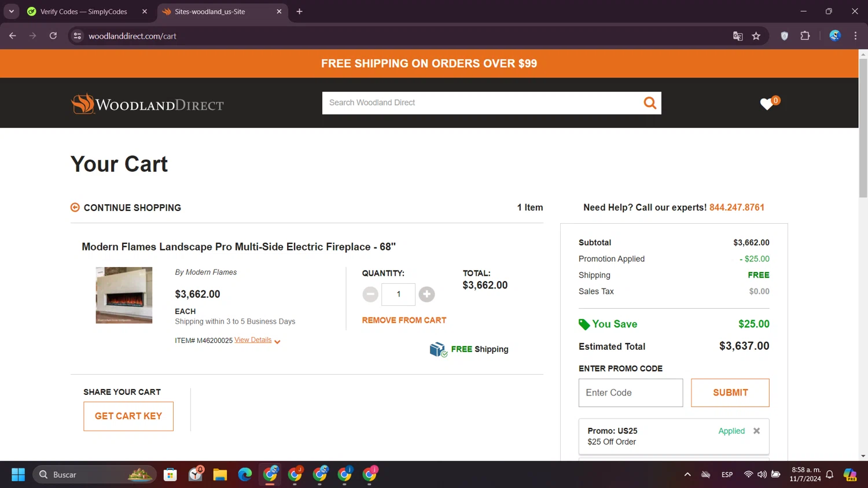The image size is (868, 488).
Task: Switch to the Verify Codes SimplyCodes tab
Action: tap(83, 12)
